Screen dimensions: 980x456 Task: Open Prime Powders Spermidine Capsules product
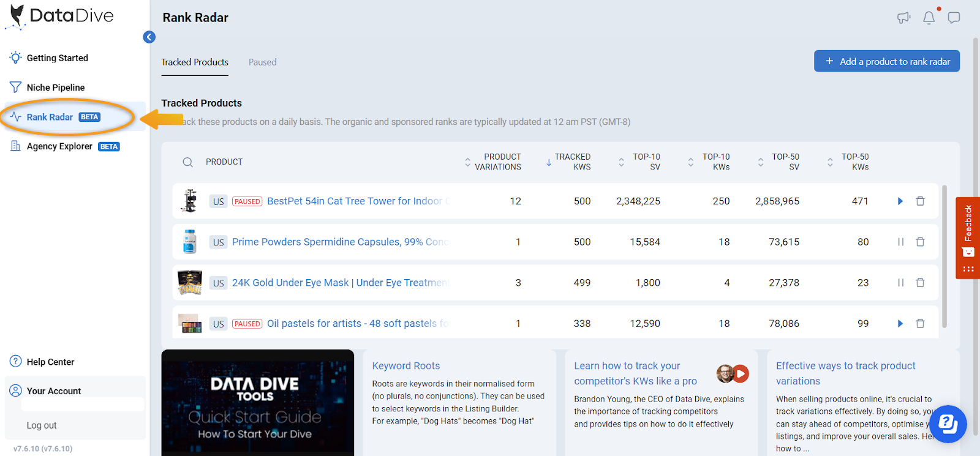(x=341, y=242)
